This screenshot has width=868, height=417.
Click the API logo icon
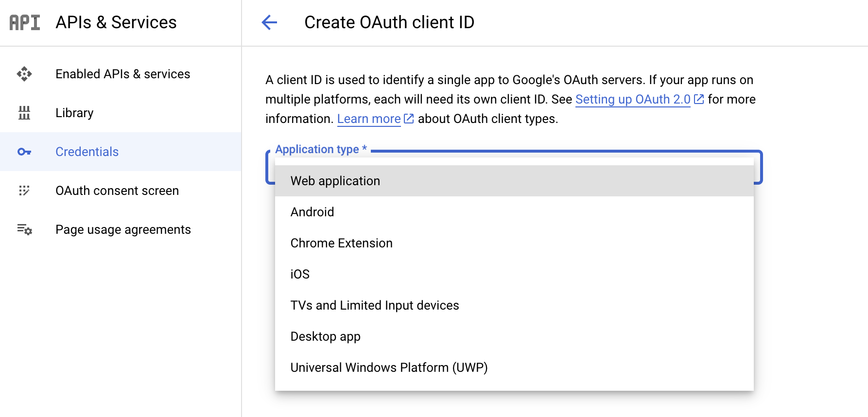pos(25,22)
